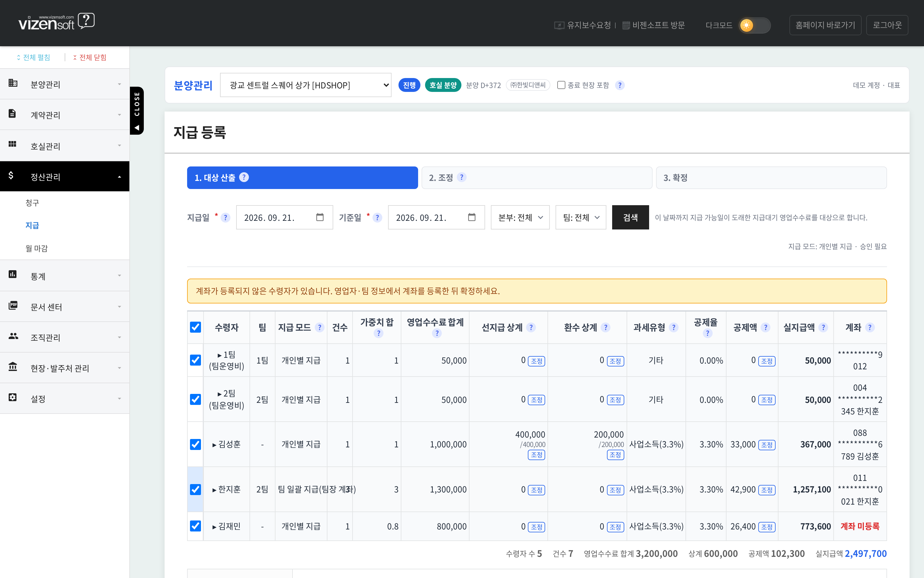Check the 종료 현장 포함 checkbox

point(561,85)
